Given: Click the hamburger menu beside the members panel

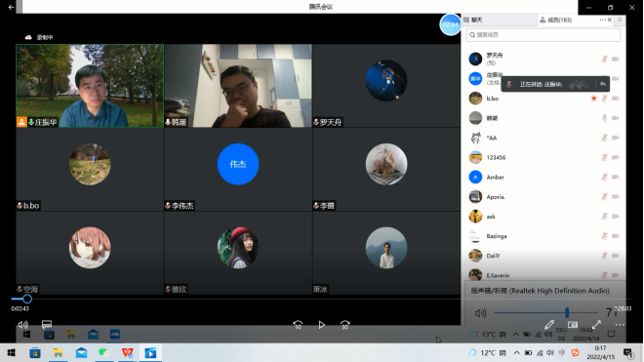Looking at the screenshot, I should pos(620,20).
